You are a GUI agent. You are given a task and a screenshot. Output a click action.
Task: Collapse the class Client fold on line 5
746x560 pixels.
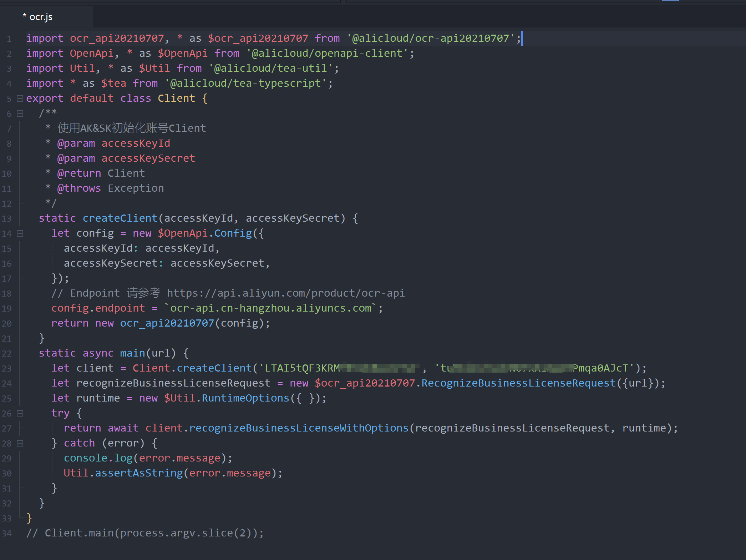point(20,99)
